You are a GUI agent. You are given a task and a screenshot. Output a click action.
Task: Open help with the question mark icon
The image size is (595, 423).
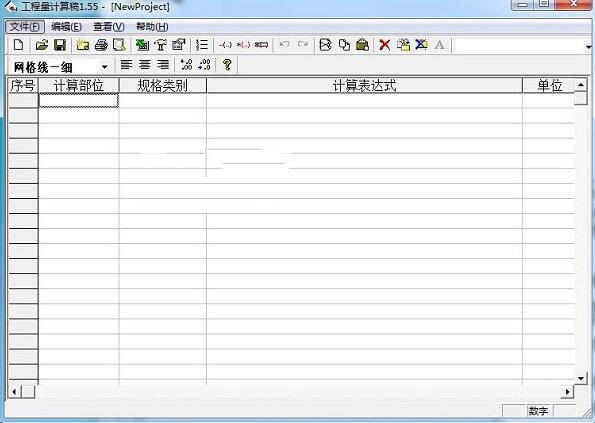coord(227,64)
